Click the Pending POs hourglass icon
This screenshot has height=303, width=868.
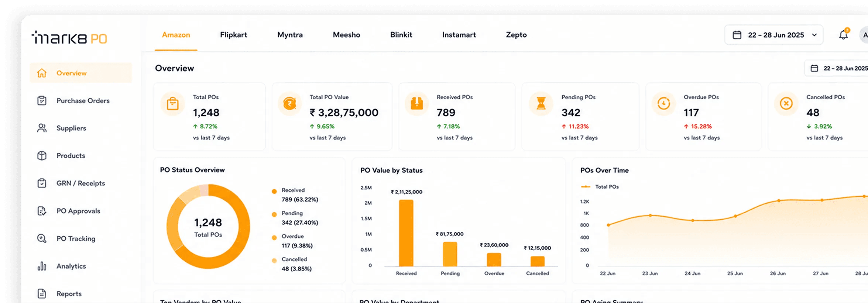[x=541, y=104]
